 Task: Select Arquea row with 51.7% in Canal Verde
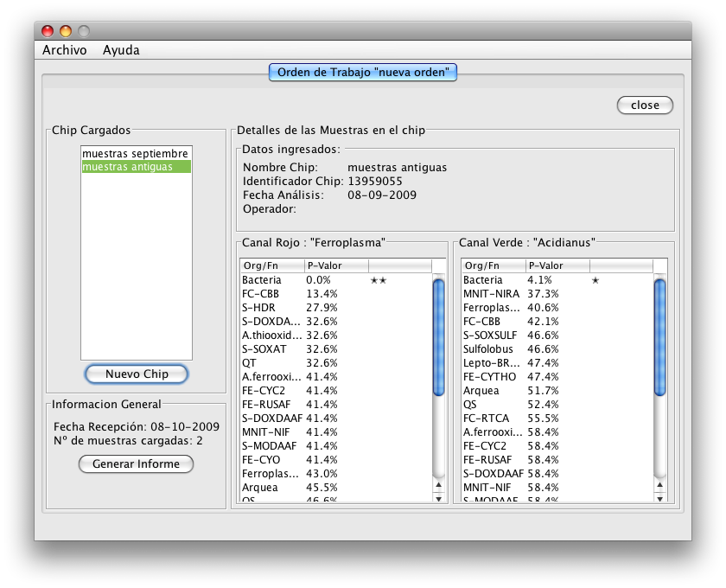557,391
